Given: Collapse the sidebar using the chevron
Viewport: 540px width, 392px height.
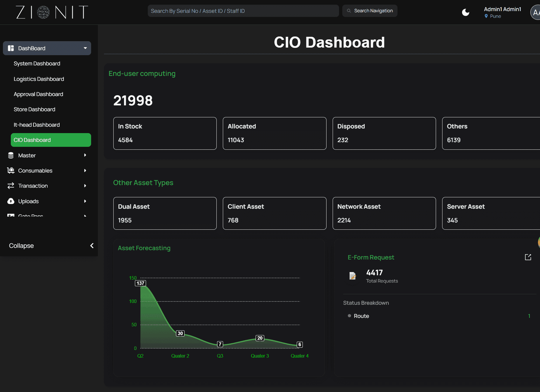Looking at the screenshot, I should (92, 245).
